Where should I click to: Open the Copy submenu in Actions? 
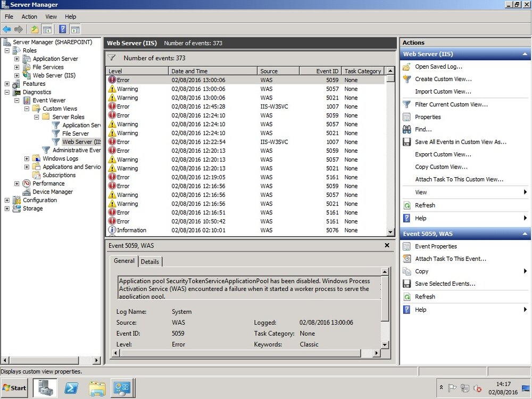(465, 271)
